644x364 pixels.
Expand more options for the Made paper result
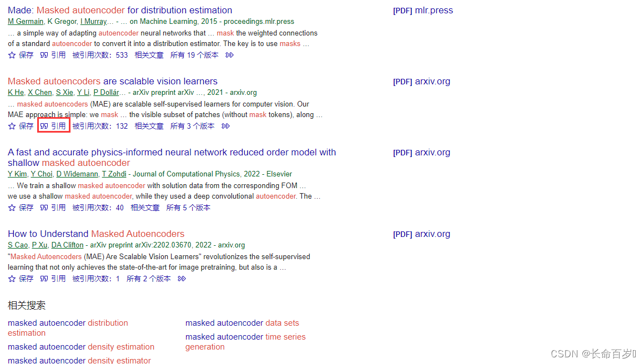click(x=230, y=55)
